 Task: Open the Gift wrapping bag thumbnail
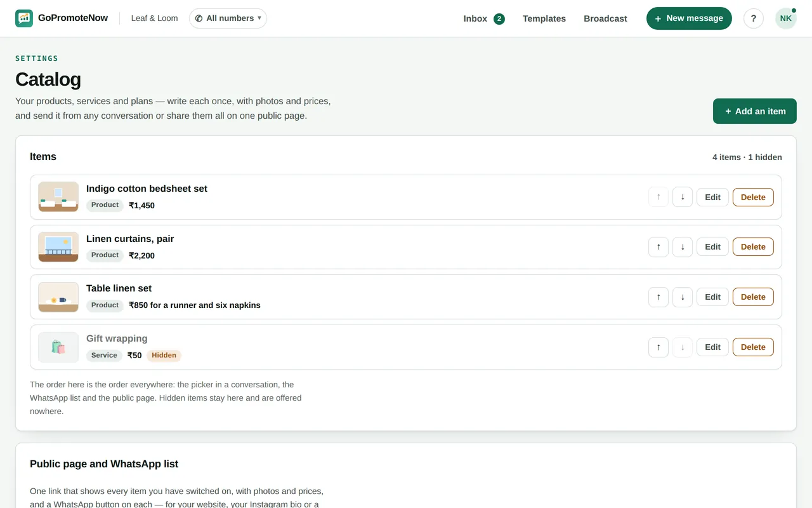(x=58, y=347)
